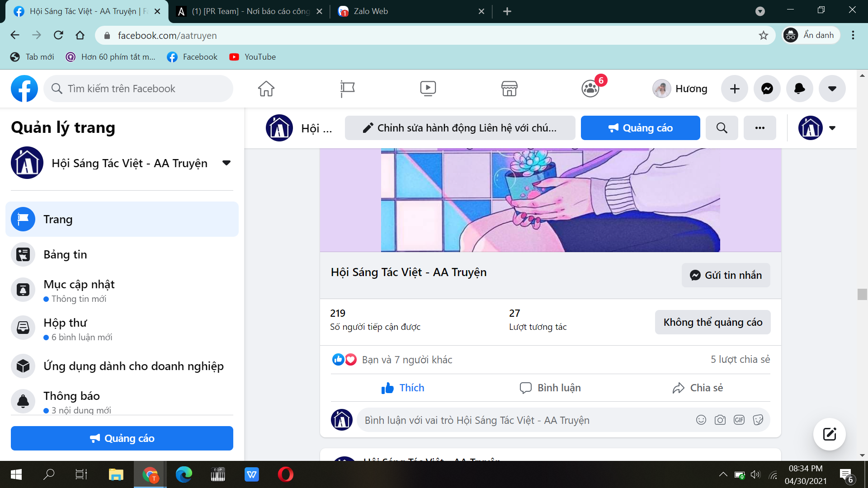Open the page three-dot more options

[x=760, y=128]
